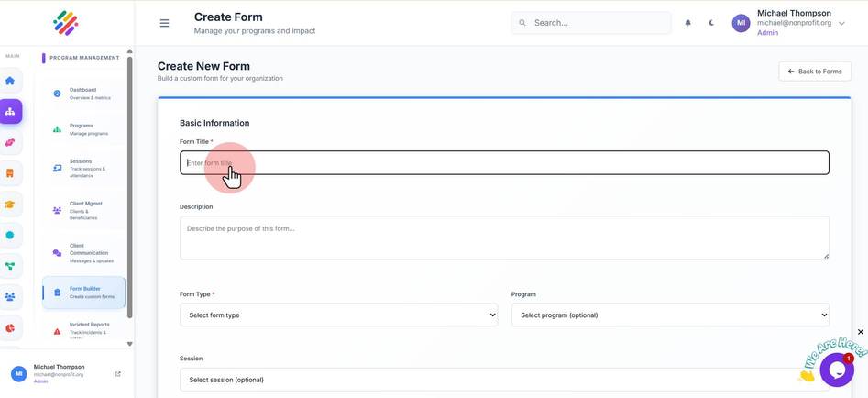The image size is (868, 398).
Task: Open the Session select dropdown
Action: pyautogui.click(x=504, y=380)
